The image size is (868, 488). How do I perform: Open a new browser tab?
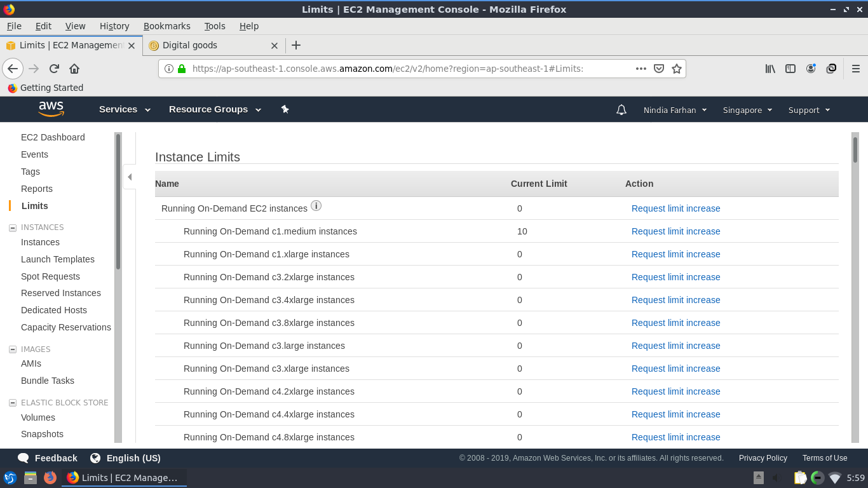(x=296, y=45)
